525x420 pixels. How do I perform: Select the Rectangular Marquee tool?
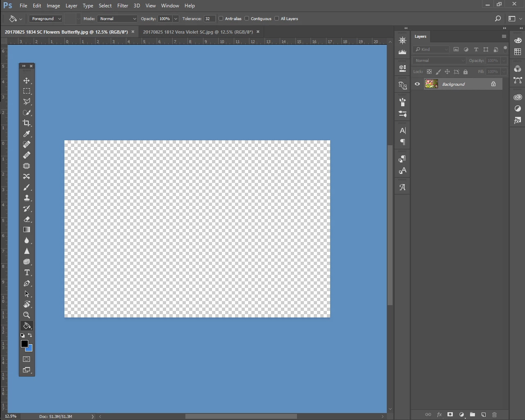[27, 91]
